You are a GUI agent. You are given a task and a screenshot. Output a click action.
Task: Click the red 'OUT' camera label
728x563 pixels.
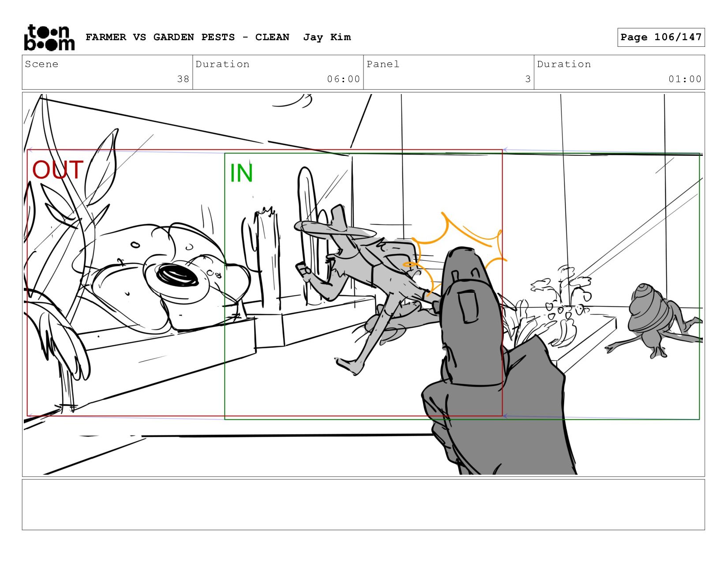pos(58,170)
